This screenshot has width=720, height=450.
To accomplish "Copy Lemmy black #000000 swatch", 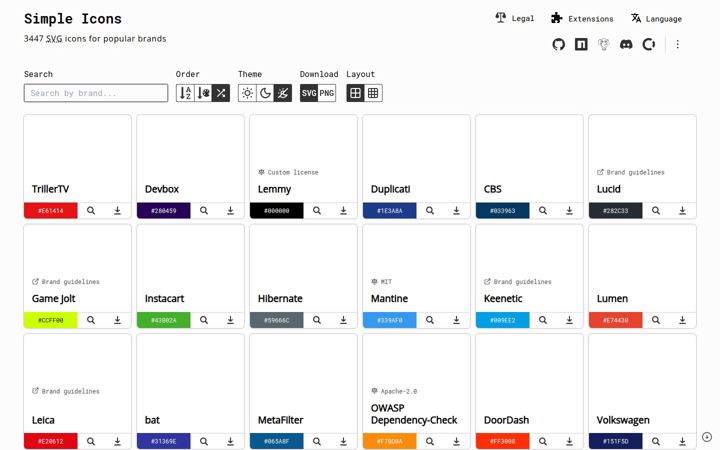I will point(276,211).
